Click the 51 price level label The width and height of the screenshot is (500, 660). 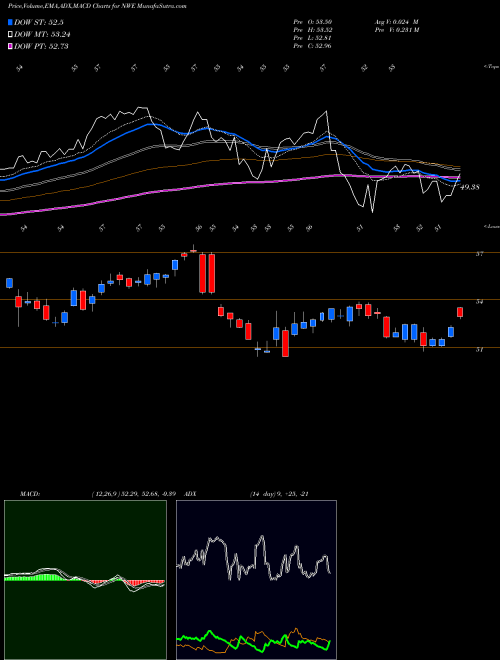click(x=479, y=349)
